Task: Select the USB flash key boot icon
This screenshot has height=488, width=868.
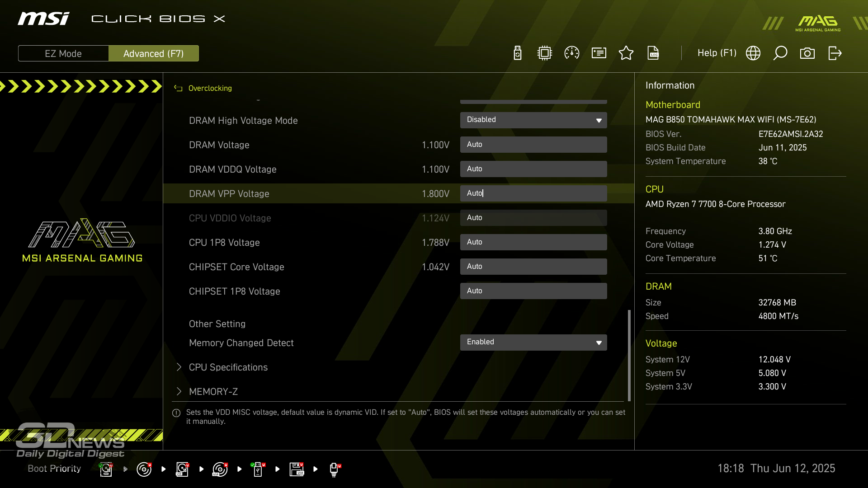Action: pyautogui.click(x=258, y=469)
